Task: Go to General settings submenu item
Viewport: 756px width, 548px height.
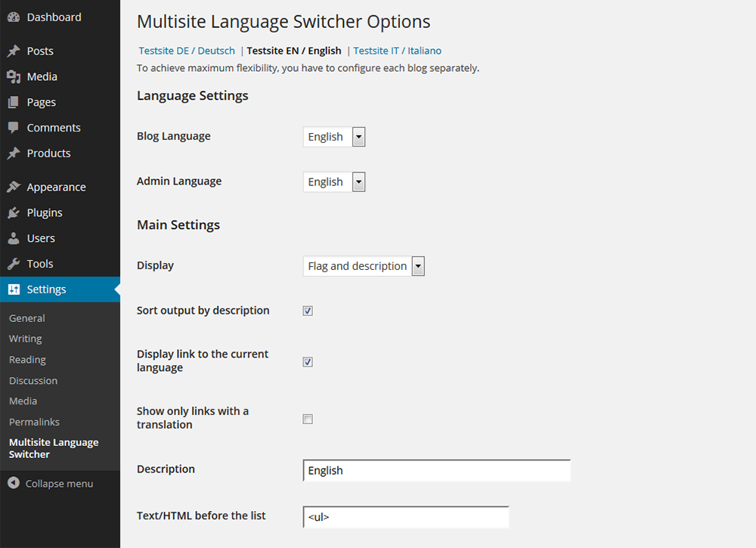Action: tap(27, 318)
